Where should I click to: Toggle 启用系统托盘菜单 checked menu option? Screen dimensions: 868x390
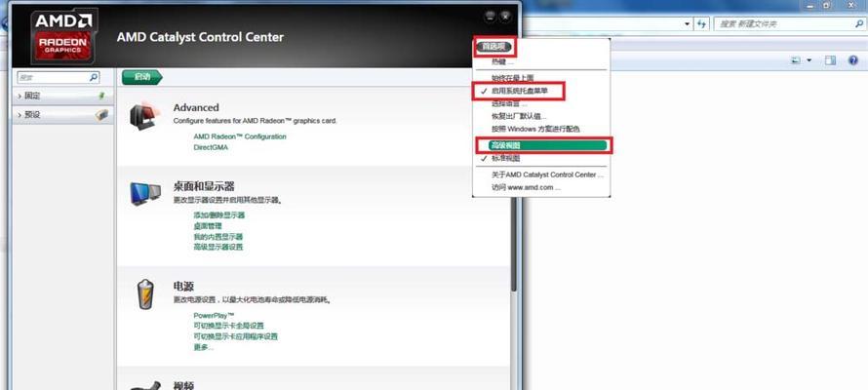coord(518,91)
